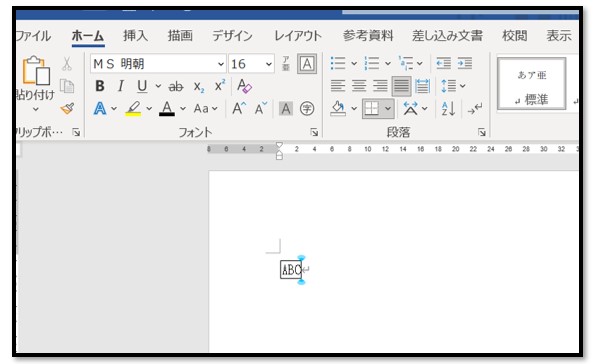This screenshot has height=364, width=597.
Task: Switch to 差し込み文書 tab
Action: pos(447,36)
